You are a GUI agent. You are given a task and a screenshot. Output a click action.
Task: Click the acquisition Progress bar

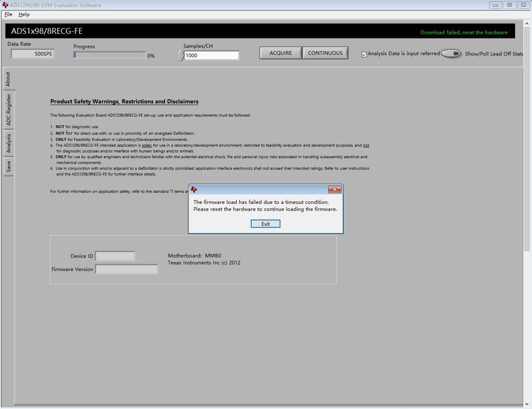point(109,55)
